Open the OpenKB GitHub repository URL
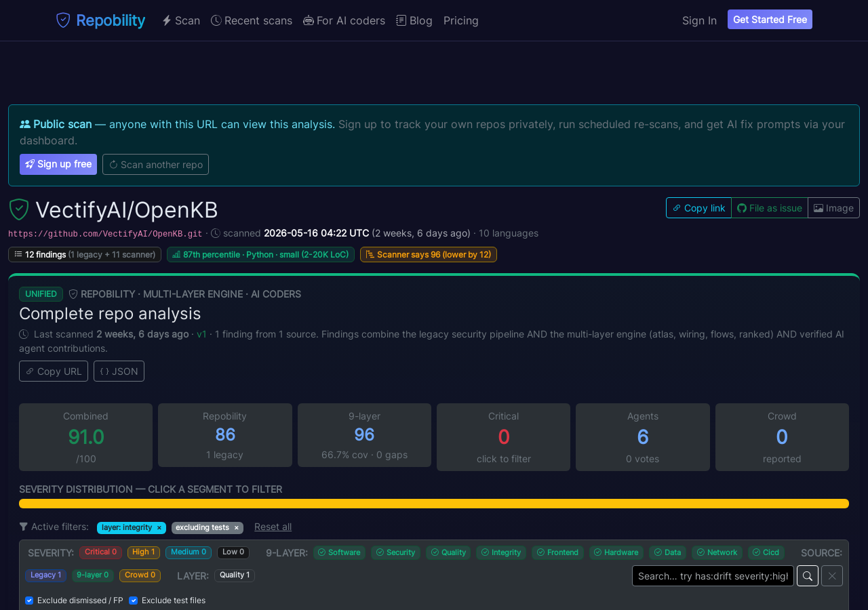 pyautogui.click(x=105, y=234)
